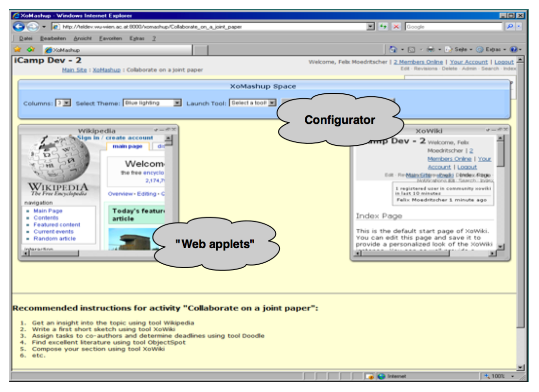Screen dimensions: 539x392
Task: Open the zoom level 100% dropdown
Action: 513,376
